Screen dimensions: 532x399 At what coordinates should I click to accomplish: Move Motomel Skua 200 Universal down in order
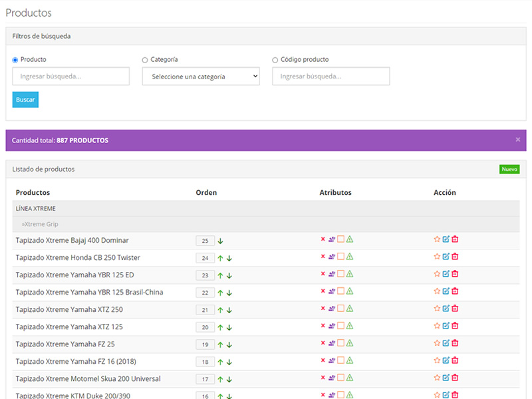click(x=229, y=379)
